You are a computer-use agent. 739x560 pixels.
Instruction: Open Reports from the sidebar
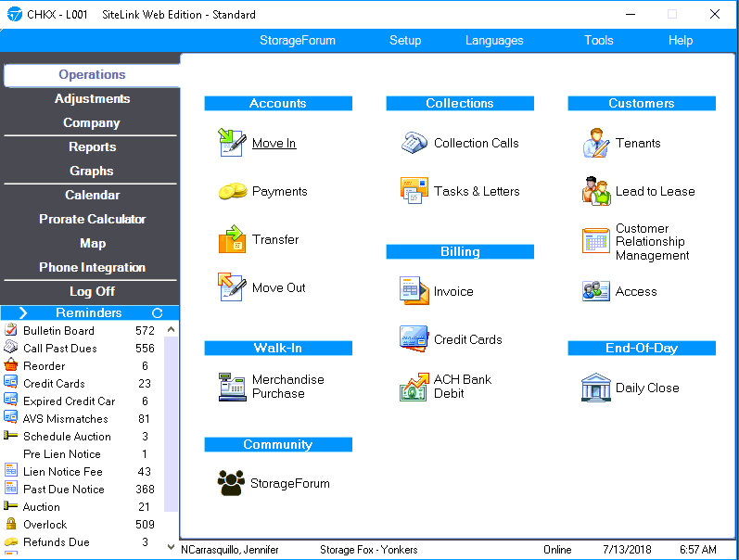[92, 146]
